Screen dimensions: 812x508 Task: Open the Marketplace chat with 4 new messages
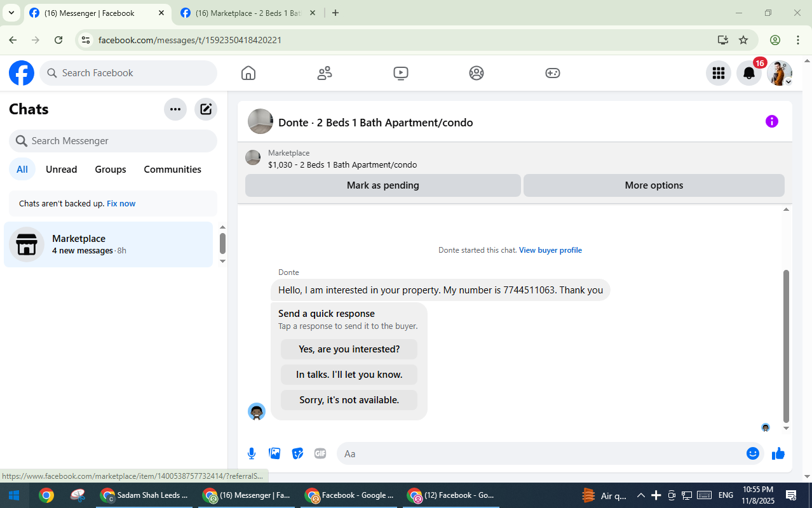click(109, 244)
